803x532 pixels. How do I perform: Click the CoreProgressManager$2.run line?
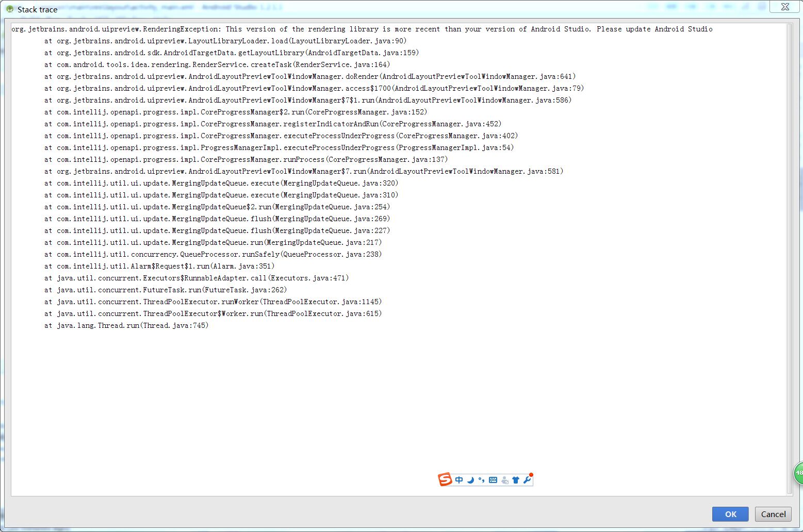[236, 112]
